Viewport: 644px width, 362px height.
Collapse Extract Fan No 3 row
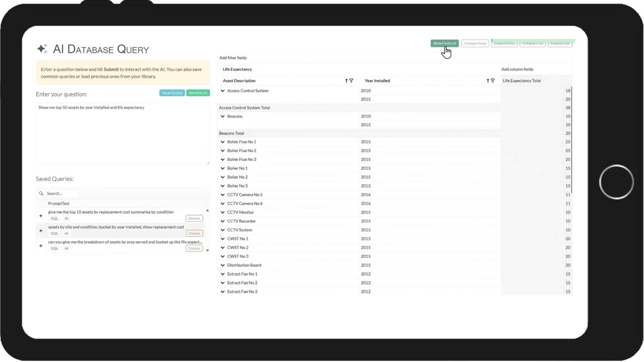point(223,292)
